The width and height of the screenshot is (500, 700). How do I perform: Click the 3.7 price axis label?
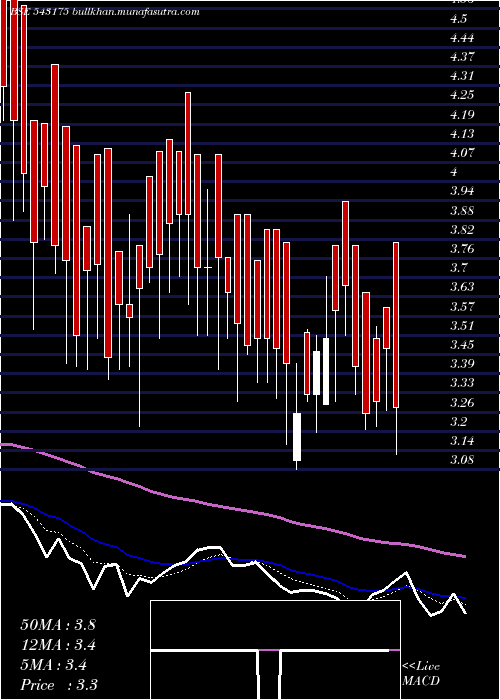(x=459, y=268)
